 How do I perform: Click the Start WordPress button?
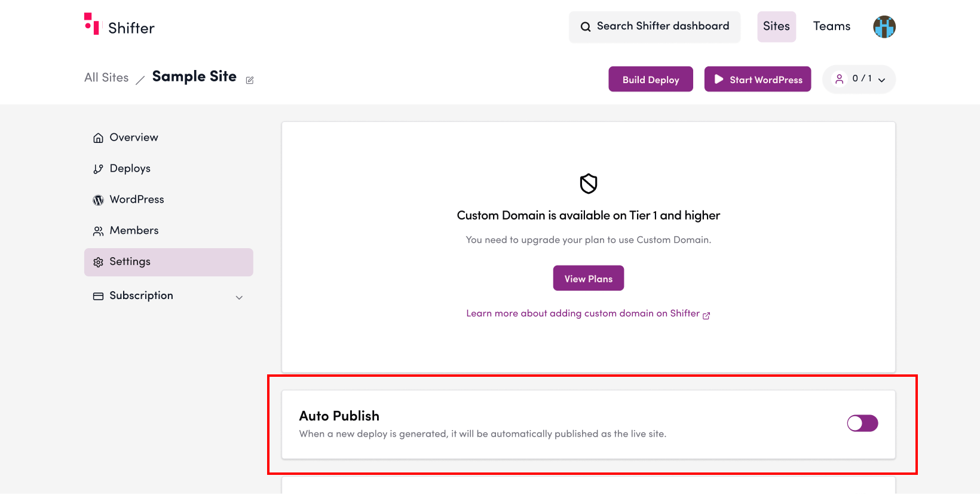coord(758,79)
